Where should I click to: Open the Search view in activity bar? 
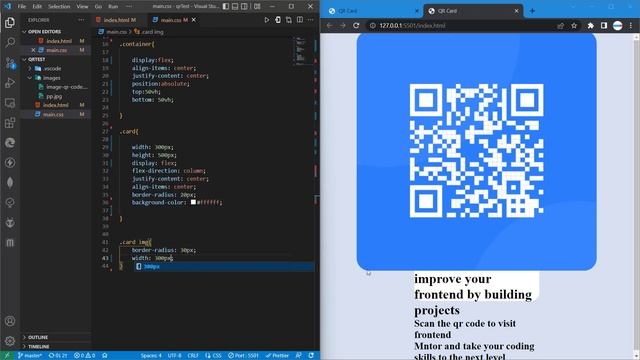(10, 42)
